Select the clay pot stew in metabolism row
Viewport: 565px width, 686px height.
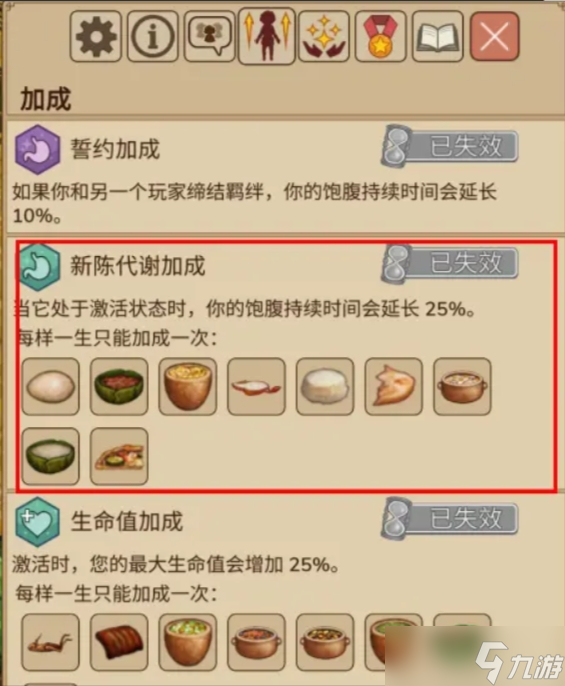point(462,386)
